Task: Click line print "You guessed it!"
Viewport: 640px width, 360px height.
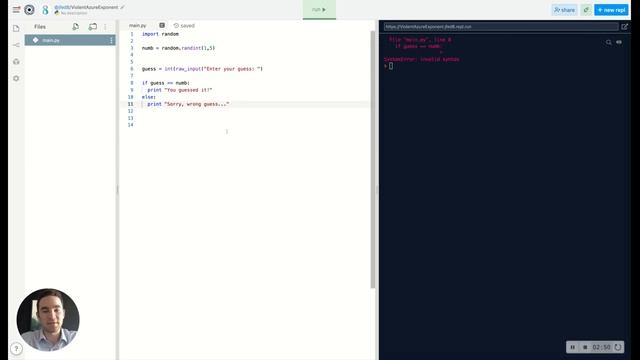Action: [x=180, y=90]
